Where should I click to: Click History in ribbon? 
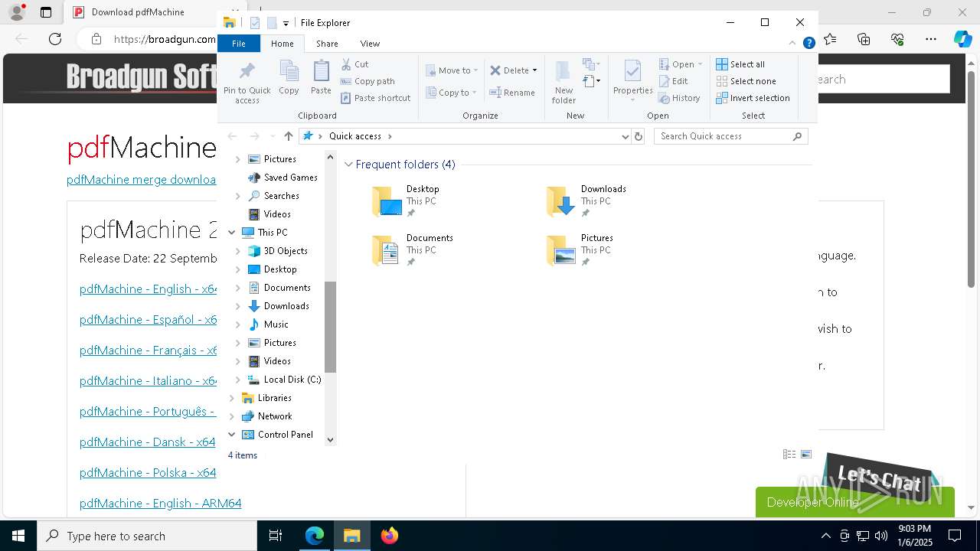point(679,98)
